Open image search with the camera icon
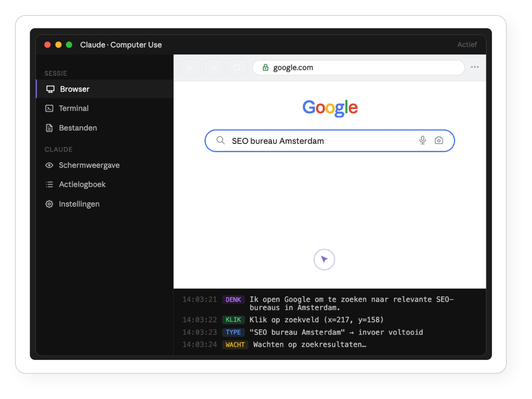This screenshot has height=399, width=532. (x=439, y=140)
